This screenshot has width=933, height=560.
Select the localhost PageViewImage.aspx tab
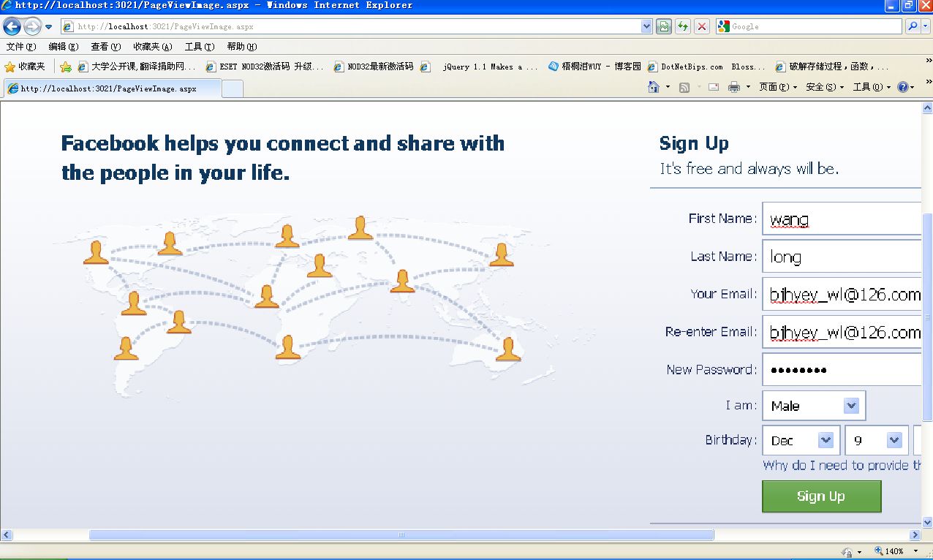click(x=111, y=88)
